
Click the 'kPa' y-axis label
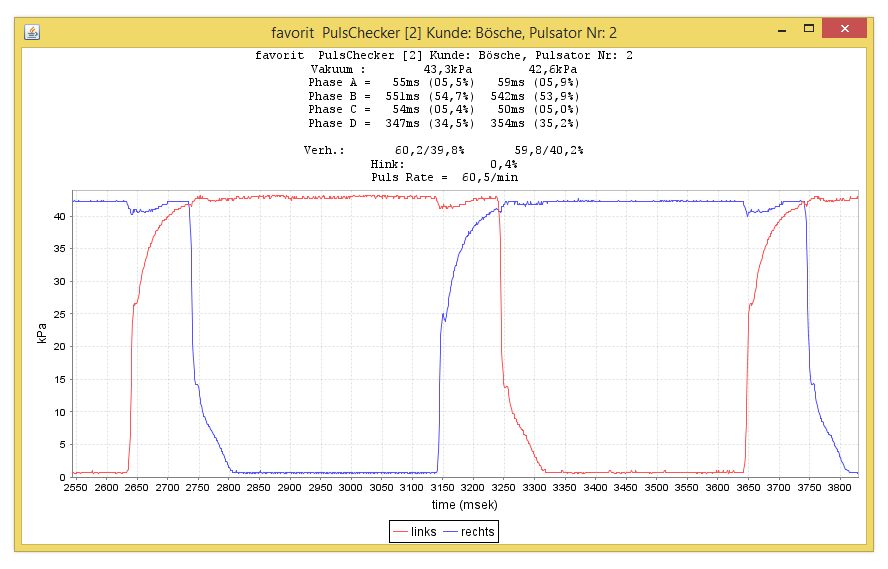(42, 333)
